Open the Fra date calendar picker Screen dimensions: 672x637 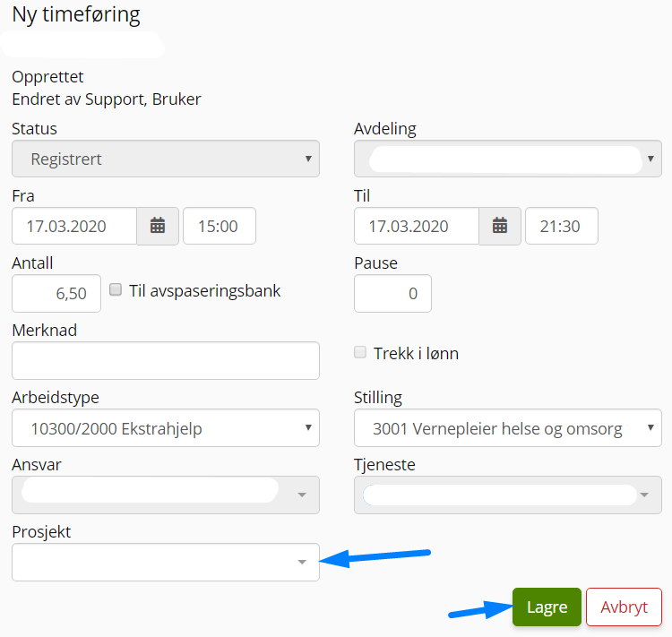(158, 226)
